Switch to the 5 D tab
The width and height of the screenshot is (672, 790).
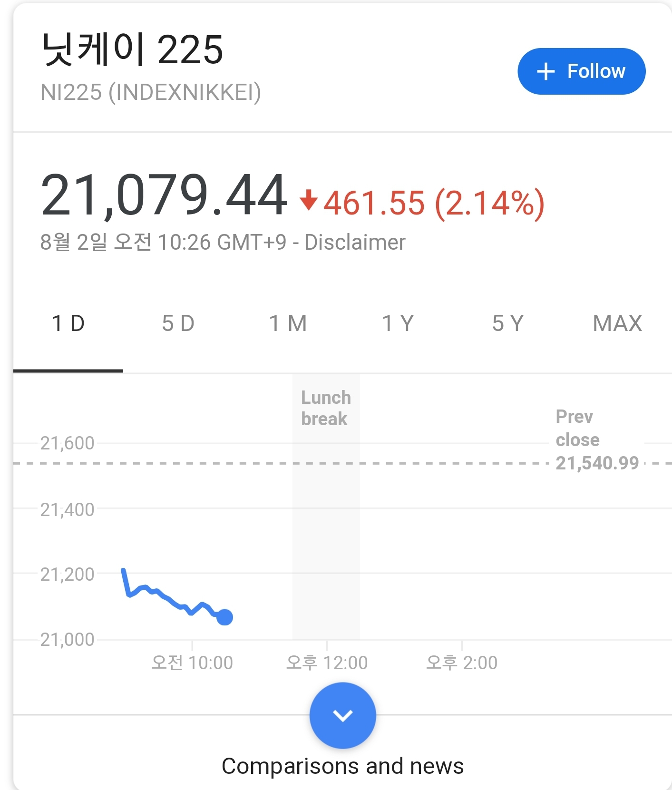coord(178,324)
